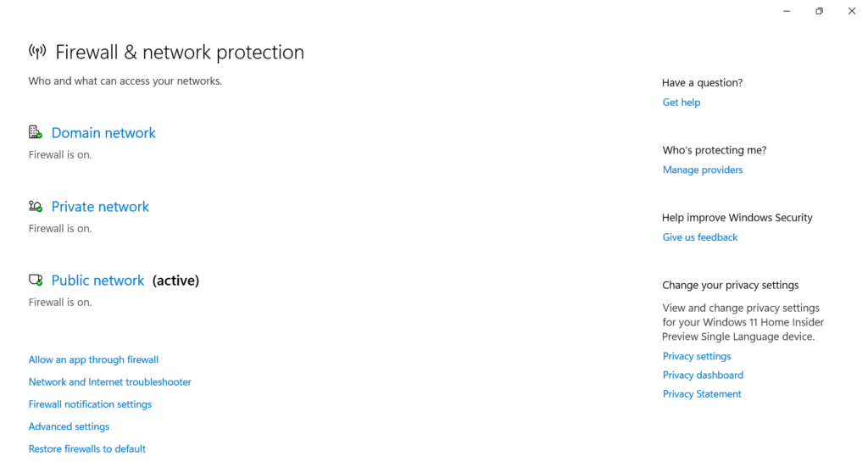Open the Privacy dashboard link

[x=703, y=376]
